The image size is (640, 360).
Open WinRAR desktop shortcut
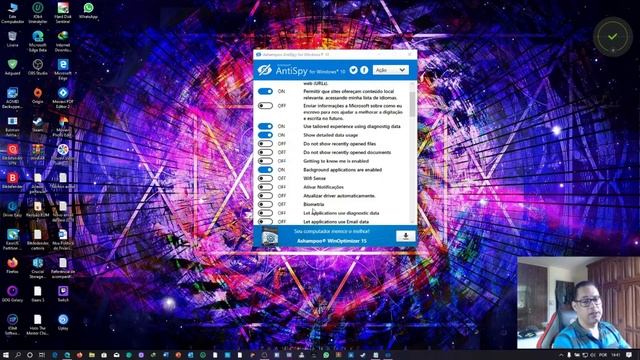pyautogui.click(x=38, y=152)
